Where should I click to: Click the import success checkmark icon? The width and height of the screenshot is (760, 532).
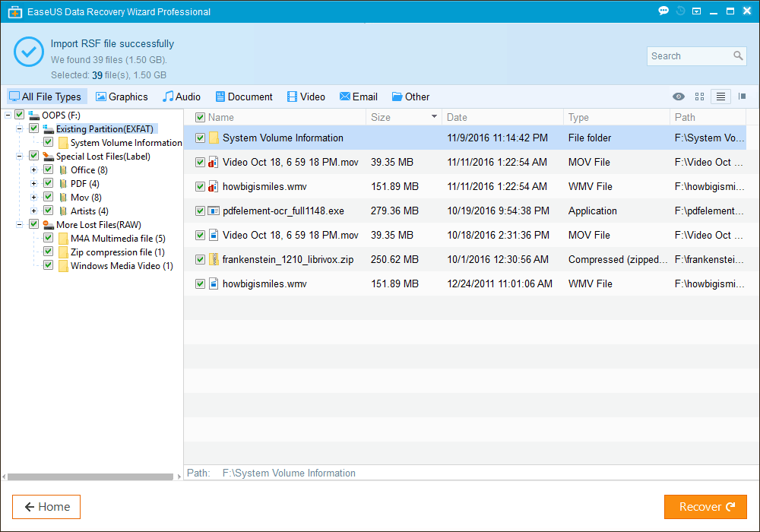(x=29, y=52)
